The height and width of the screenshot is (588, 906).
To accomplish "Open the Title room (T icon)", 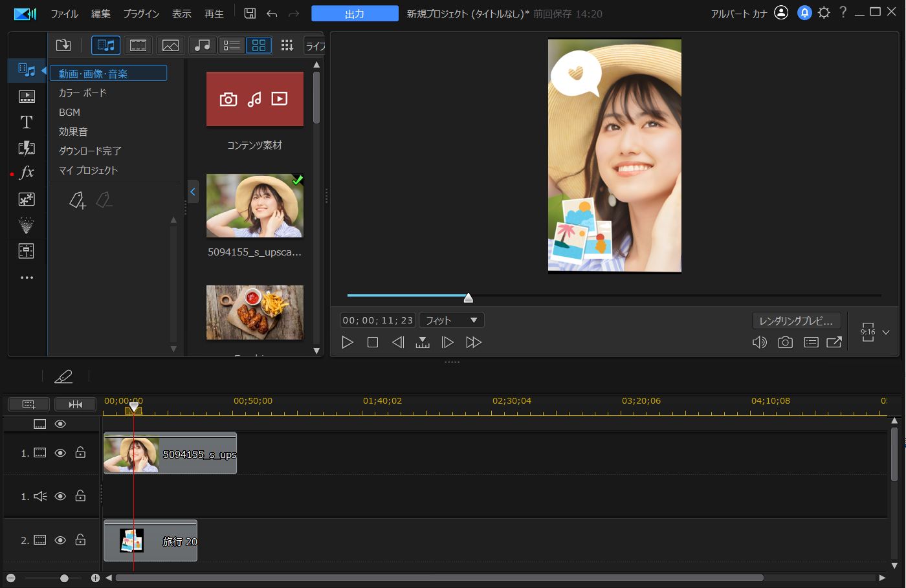I will (x=27, y=122).
